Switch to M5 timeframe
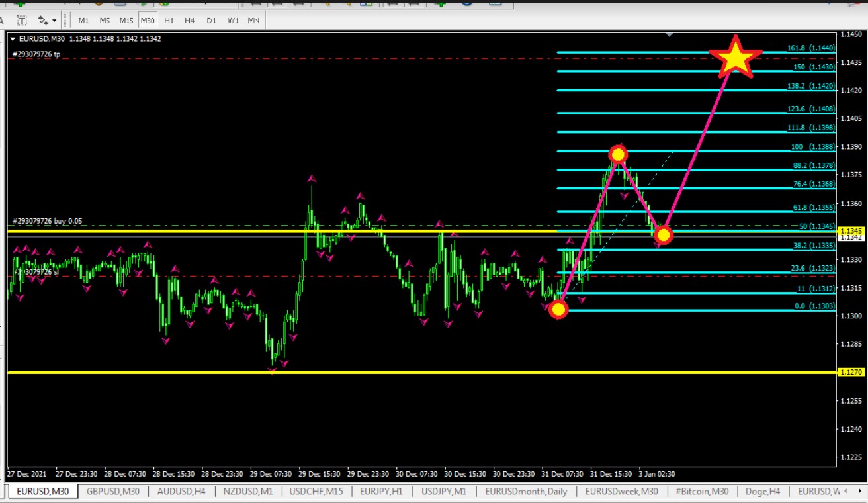Viewport: 868px width, 503px height. [105, 21]
